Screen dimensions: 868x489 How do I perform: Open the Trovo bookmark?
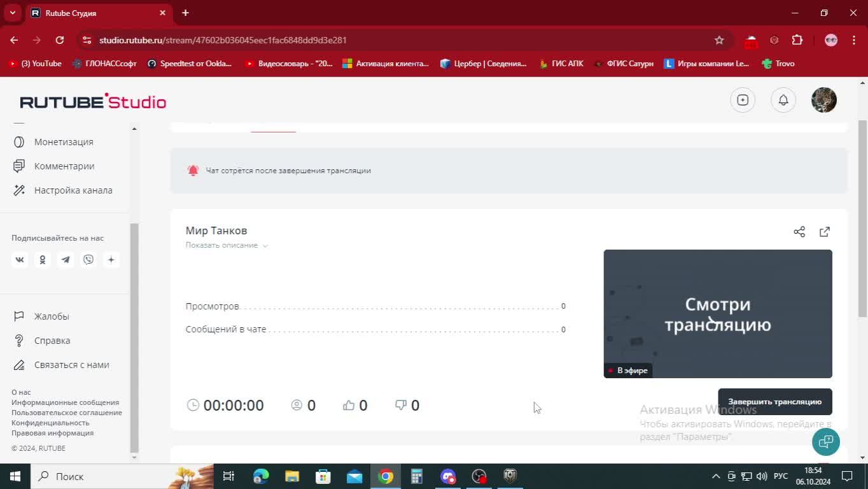click(x=778, y=64)
